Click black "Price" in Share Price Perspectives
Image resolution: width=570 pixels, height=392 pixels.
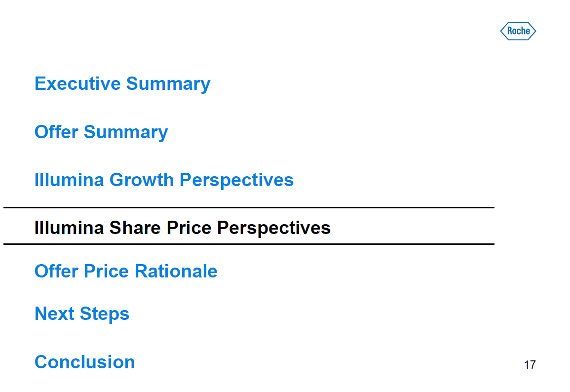click(190, 228)
